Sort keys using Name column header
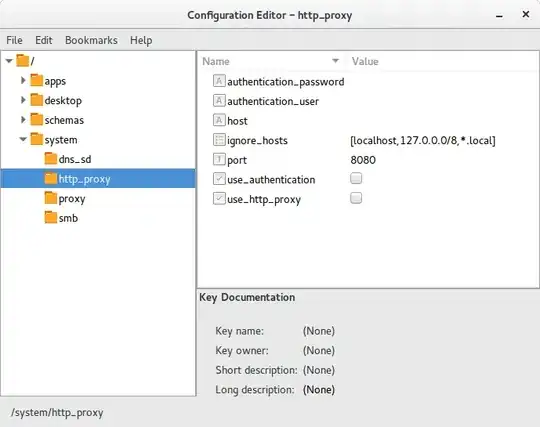The width and height of the screenshot is (540, 427). (x=272, y=61)
